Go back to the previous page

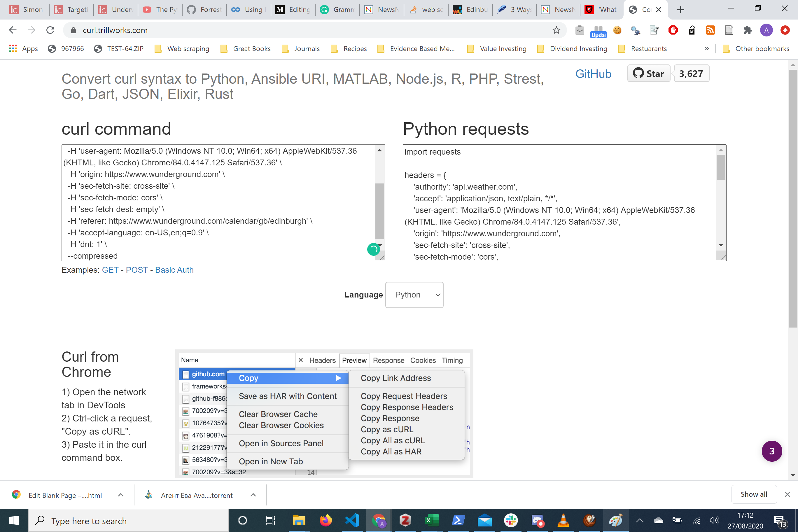click(x=13, y=30)
